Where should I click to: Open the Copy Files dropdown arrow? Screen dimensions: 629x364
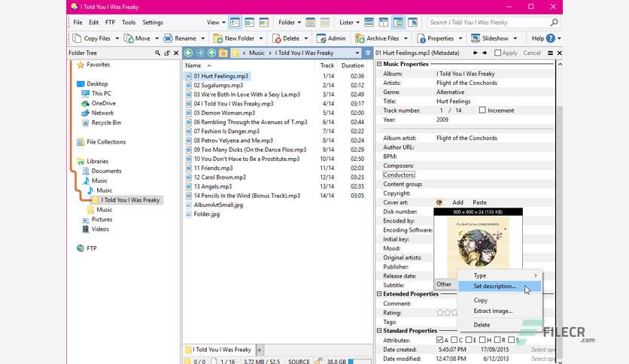[x=117, y=38]
